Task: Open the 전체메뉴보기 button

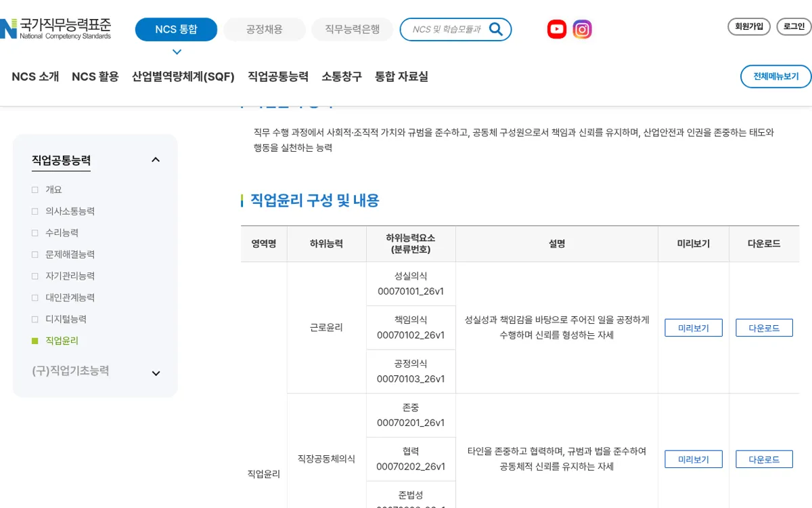Action: coord(776,77)
